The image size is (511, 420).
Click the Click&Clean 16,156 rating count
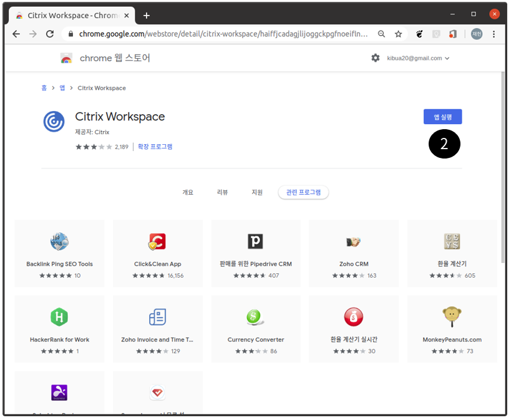pyautogui.click(x=176, y=276)
